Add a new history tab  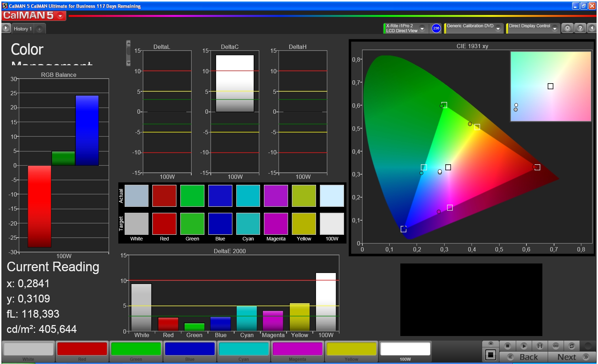(39, 29)
